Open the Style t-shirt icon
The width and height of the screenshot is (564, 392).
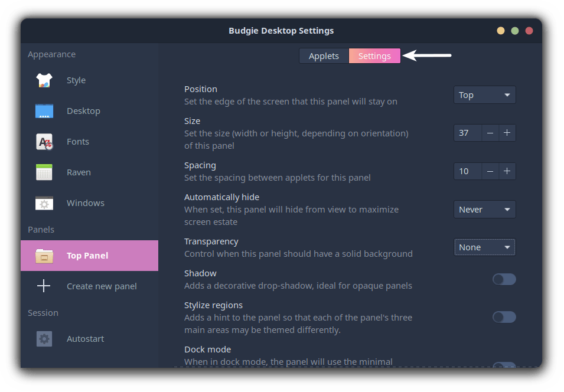[44, 80]
